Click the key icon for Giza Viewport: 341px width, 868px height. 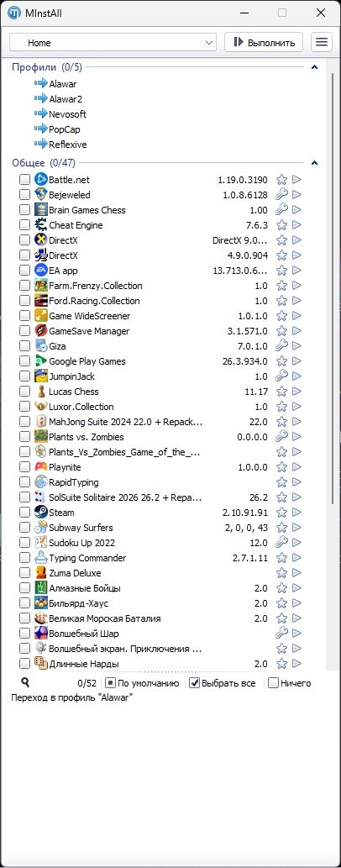(x=281, y=346)
